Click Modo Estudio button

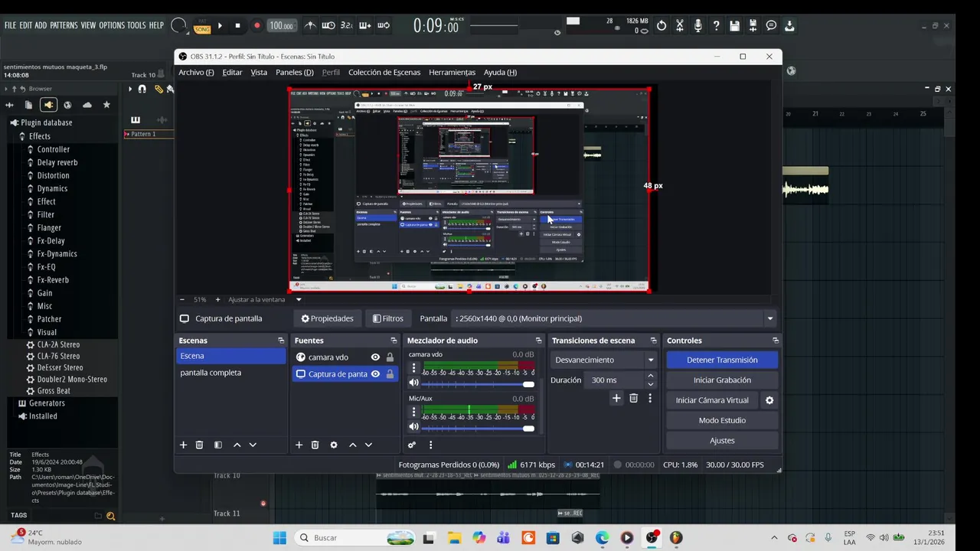(722, 420)
